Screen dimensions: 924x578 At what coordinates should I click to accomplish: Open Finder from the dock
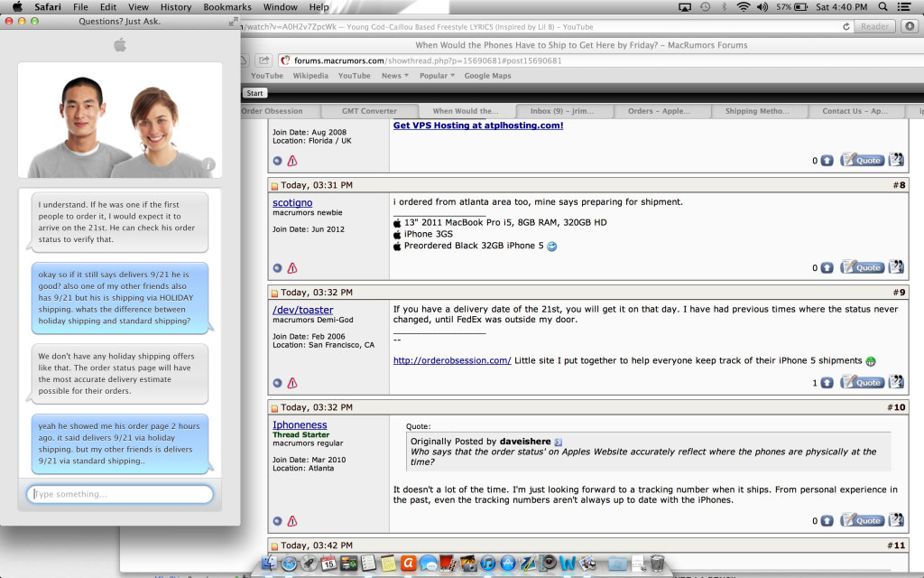tap(269, 564)
